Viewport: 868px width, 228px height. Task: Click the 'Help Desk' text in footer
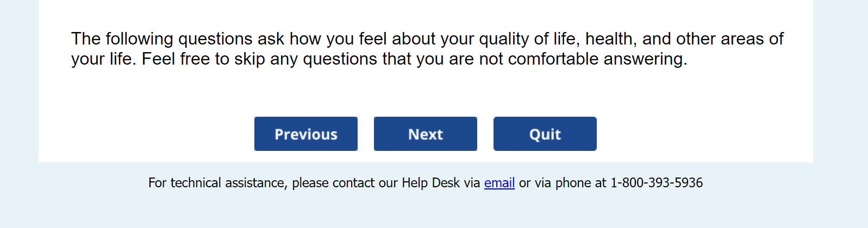point(430,183)
